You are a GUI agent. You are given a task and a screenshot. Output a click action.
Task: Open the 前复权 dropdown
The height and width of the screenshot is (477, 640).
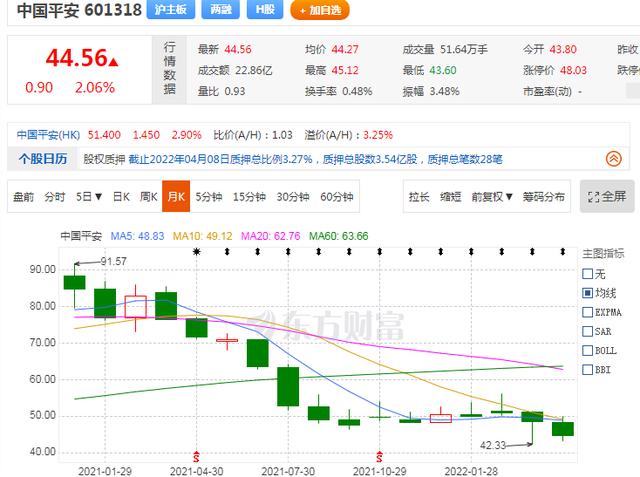pos(492,197)
